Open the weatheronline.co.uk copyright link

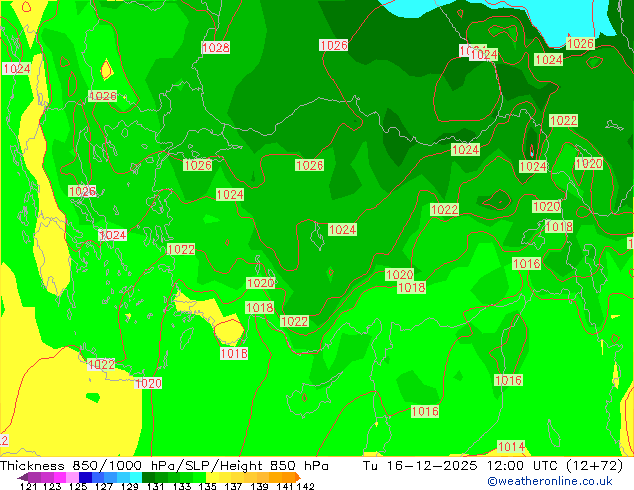point(549,481)
